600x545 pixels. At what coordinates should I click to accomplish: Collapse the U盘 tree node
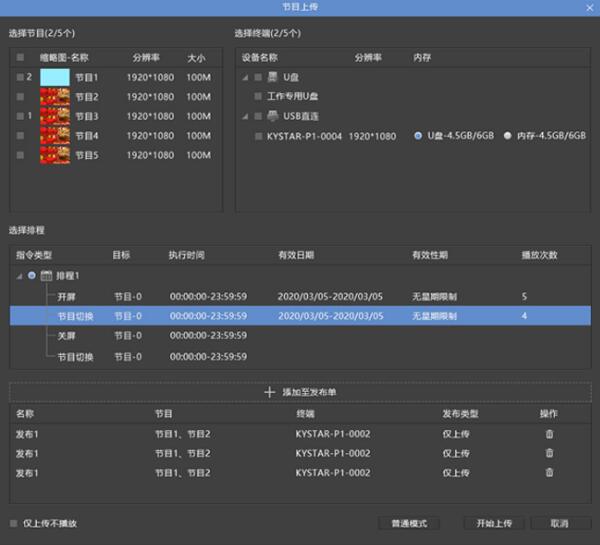tap(245, 78)
